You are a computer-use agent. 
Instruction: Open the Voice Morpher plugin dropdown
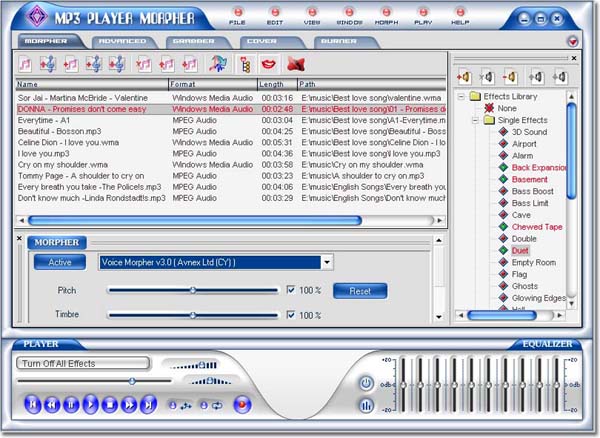(327, 262)
